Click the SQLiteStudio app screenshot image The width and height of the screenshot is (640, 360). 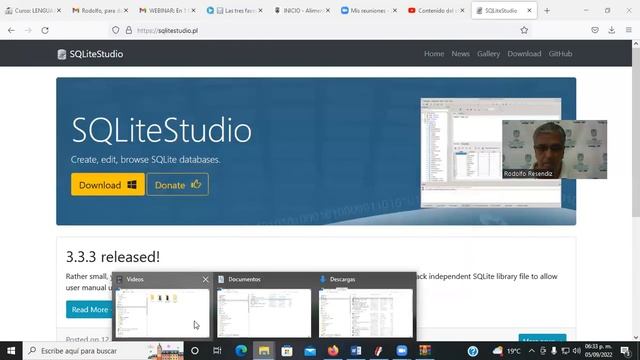coord(491,153)
